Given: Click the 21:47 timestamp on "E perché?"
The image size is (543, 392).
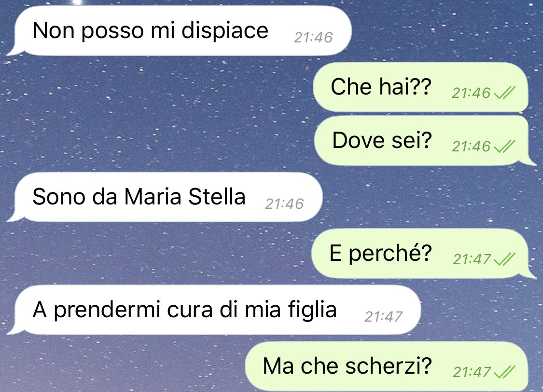Looking at the screenshot, I should click(x=472, y=259).
